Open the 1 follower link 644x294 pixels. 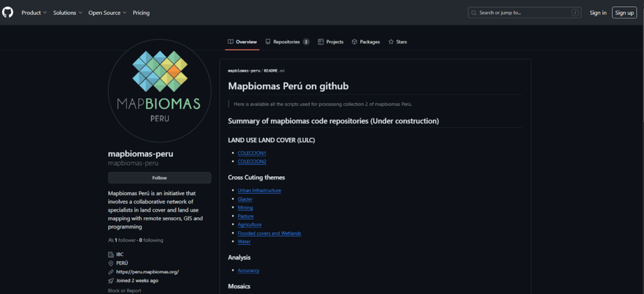coord(125,240)
